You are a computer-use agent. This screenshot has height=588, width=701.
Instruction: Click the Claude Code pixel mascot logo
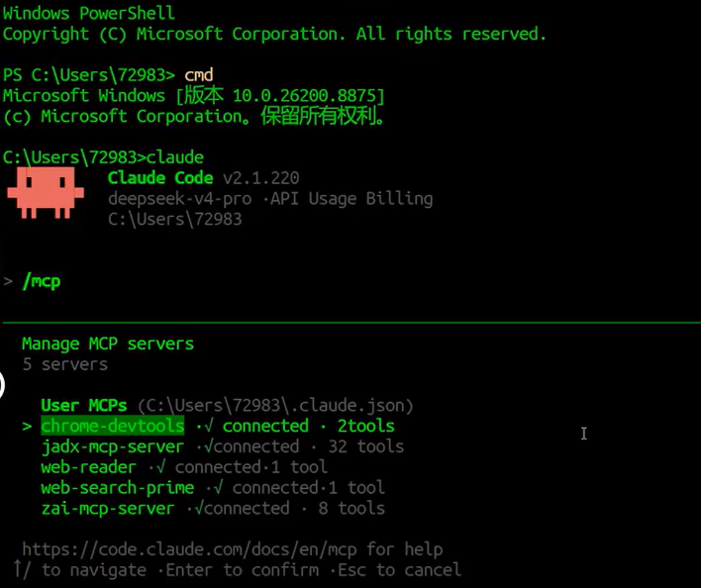click(46, 193)
